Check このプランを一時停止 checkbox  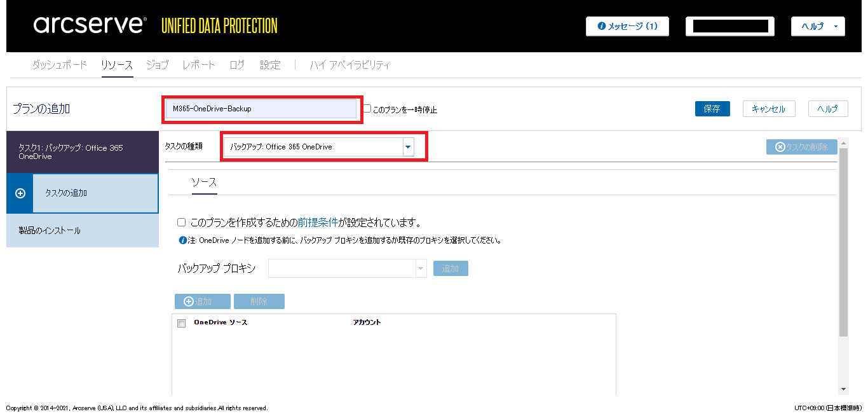[x=367, y=109]
